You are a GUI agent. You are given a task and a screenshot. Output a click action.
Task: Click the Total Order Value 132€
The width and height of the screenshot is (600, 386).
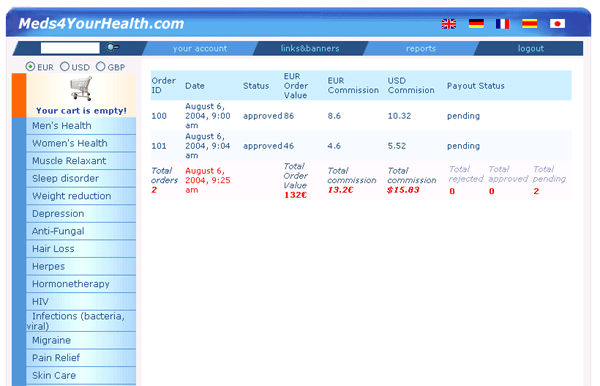(295, 181)
